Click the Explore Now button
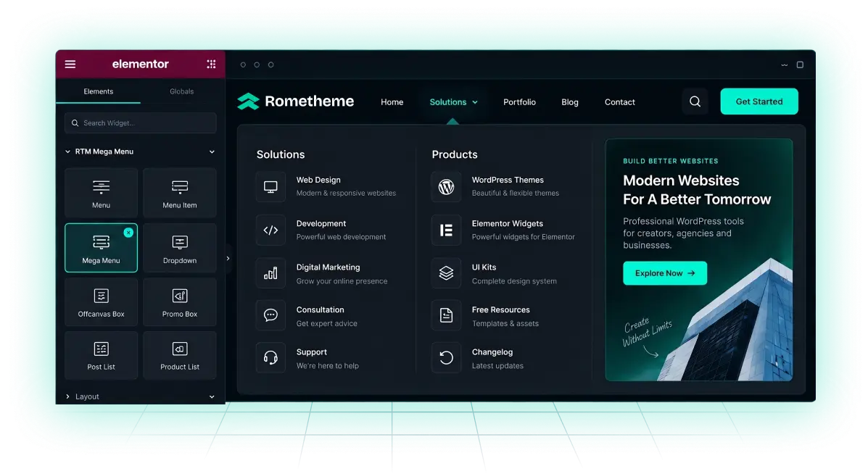The width and height of the screenshot is (868, 474). click(665, 273)
